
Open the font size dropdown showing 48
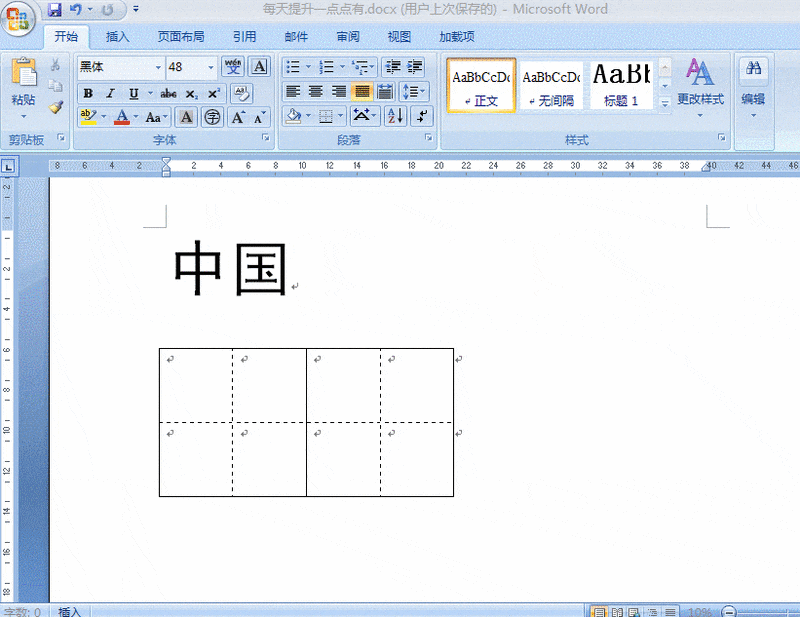(211, 67)
